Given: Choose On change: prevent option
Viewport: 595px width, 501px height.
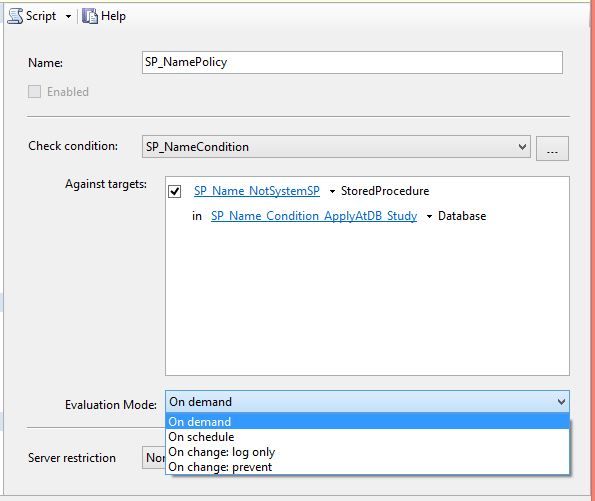Looking at the screenshot, I should pyautogui.click(x=367, y=467).
